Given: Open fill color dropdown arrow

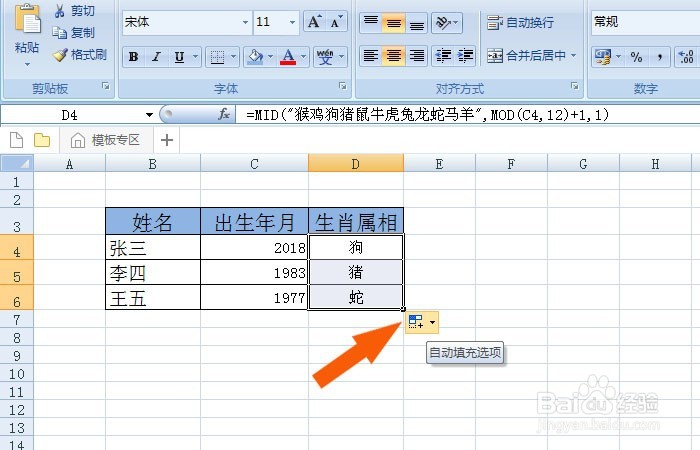Looking at the screenshot, I should coord(271,57).
